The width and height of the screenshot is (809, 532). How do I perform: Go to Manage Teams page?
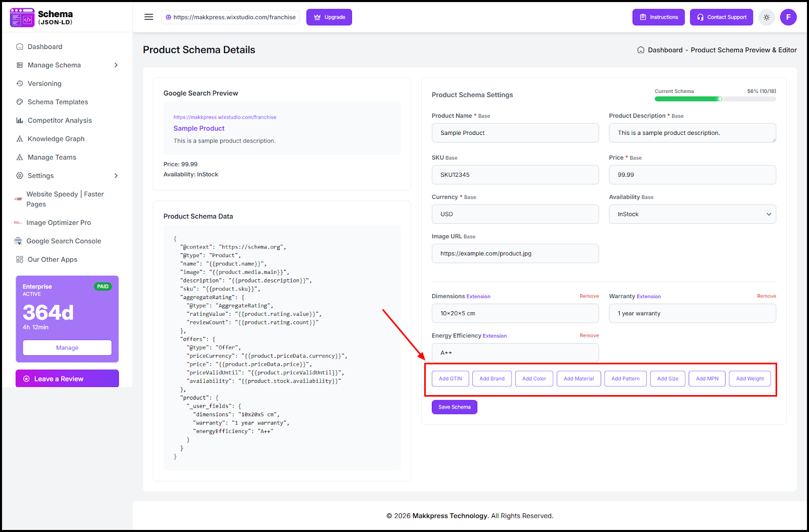pyautogui.click(x=52, y=157)
